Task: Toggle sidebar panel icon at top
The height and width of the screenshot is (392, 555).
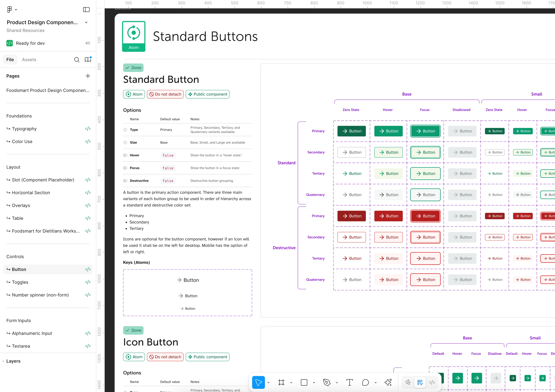Action: [86, 10]
